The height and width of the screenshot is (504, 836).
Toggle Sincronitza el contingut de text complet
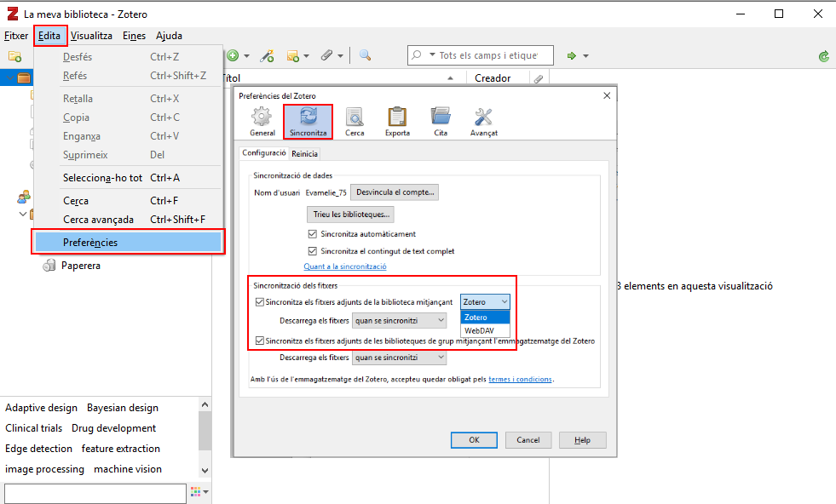[x=313, y=251]
